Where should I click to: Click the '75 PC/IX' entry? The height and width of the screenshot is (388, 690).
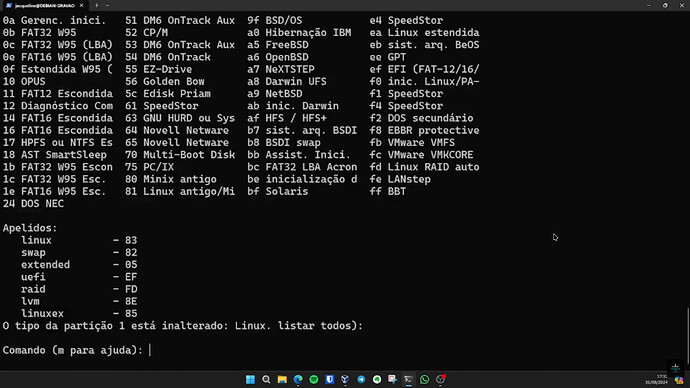pos(150,167)
